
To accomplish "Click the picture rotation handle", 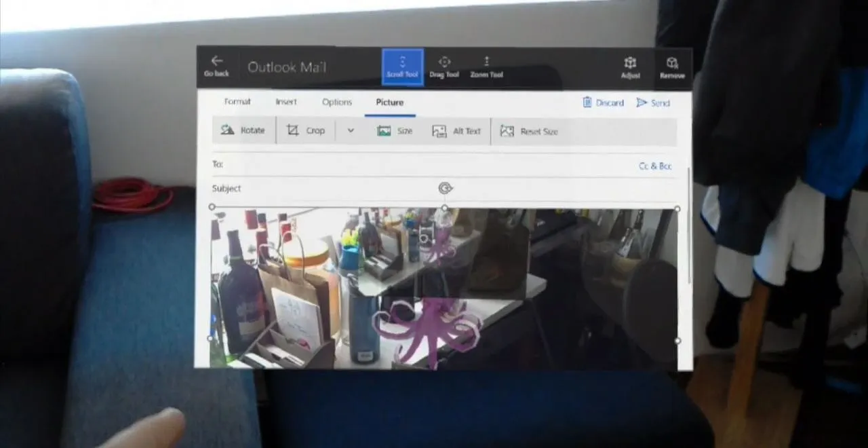I will [x=445, y=189].
